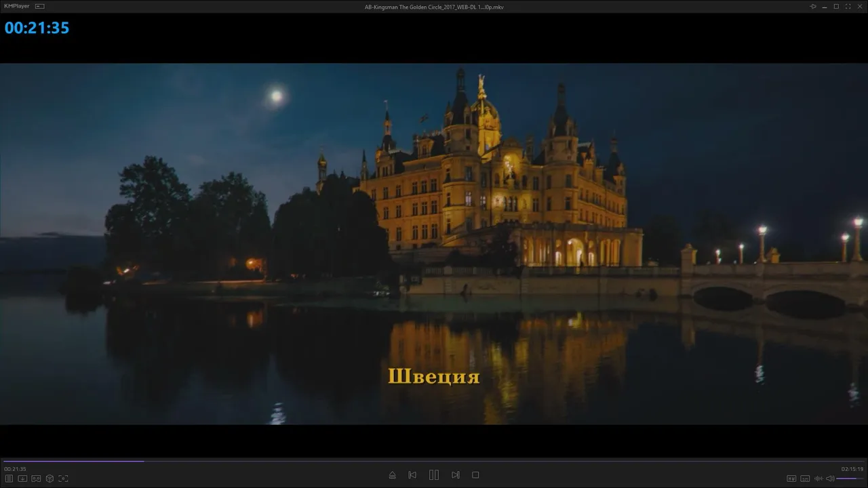The height and width of the screenshot is (488, 868).
Task: Pin the player window on top
Action: pyautogui.click(x=813, y=6)
